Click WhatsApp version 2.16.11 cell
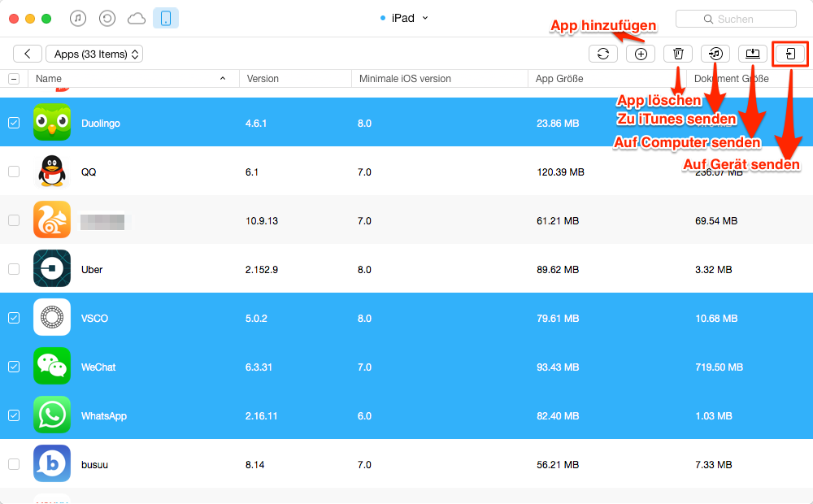This screenshot has width=813, height=504. 261,416
